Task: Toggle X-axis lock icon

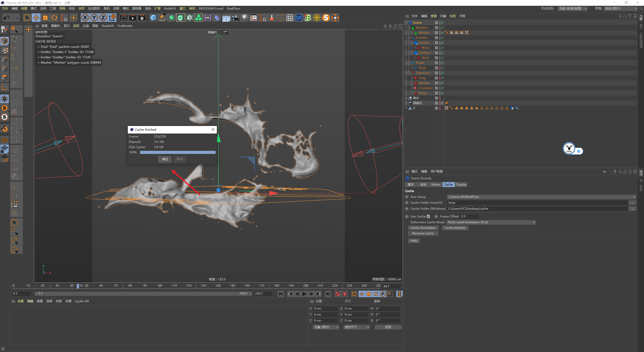Action: (85, 18)
